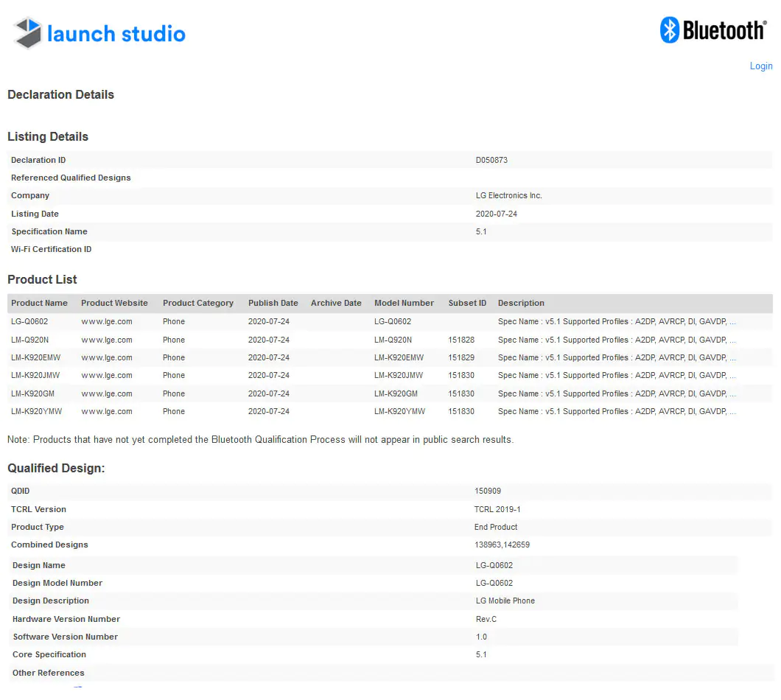Image resolution: width=781 pixels, height=700 pixels.
Task: Select the Specification Name value 5.1
Action: pos(481,231)
